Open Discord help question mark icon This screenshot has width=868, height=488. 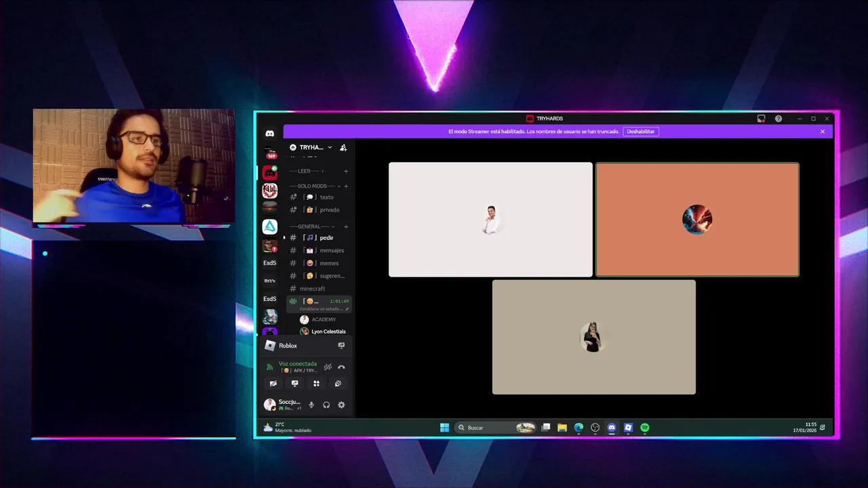click(x=778, y=119)
